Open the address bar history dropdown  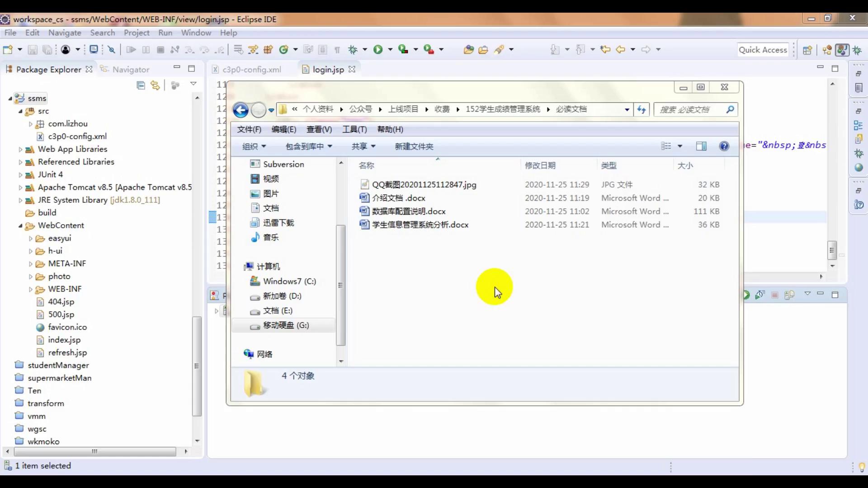coord(626,109)
